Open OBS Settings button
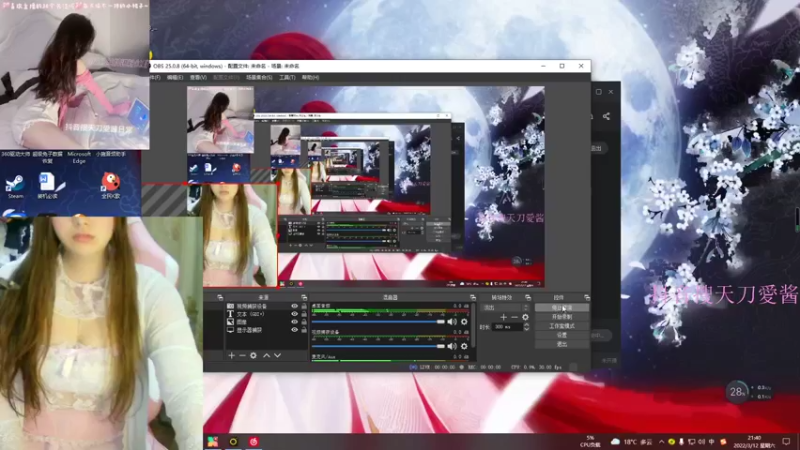Screen dimensions: 800x450 562,335
